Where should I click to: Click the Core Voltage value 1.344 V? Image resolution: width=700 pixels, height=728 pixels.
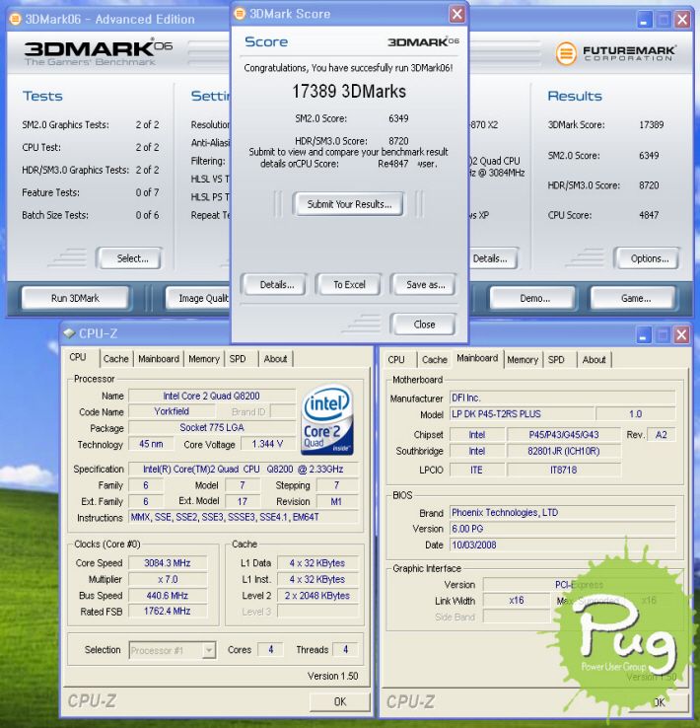coord(267,444)
